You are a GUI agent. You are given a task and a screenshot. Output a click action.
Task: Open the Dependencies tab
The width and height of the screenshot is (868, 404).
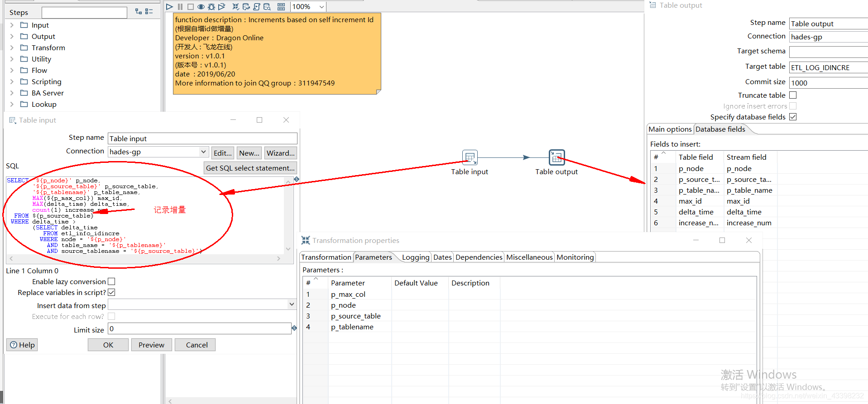click(479, 257)
